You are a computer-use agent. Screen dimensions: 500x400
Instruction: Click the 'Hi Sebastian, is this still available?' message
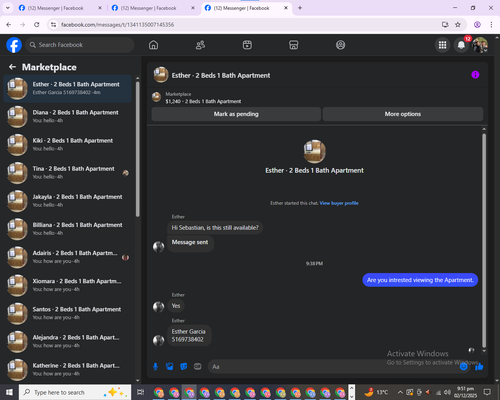215,228
